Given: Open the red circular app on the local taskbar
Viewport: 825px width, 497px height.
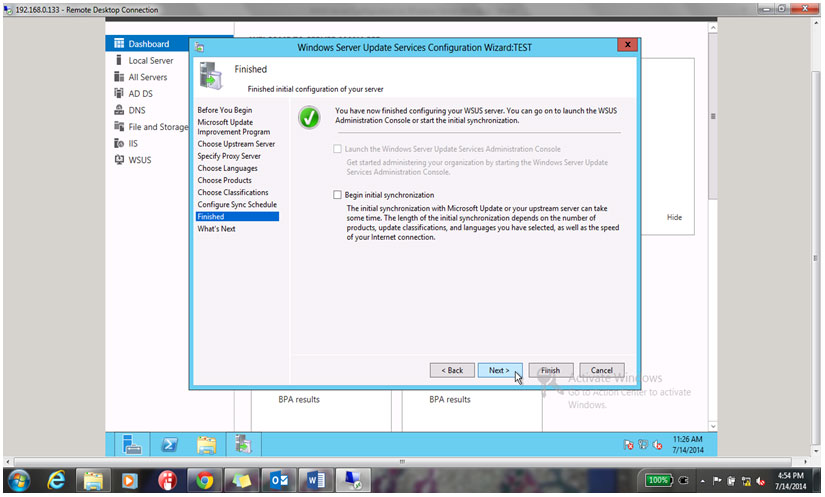Looking at the screenshot, I should (167, 481).
